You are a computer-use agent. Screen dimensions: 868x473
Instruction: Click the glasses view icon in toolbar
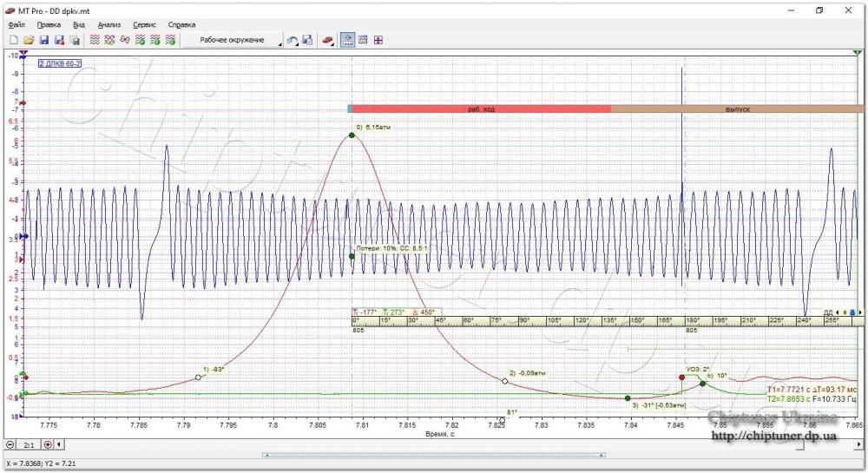tap(125, 40)
